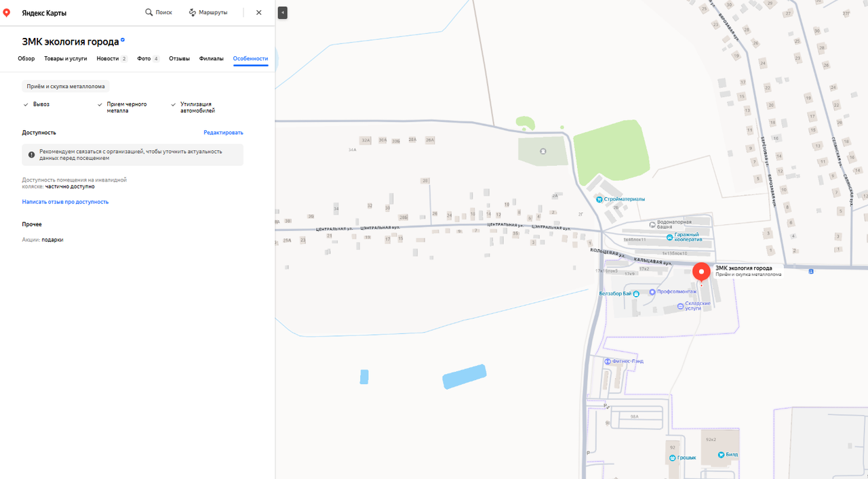Close the organization card panel
Screen dimensions: 868x479
pyautogui.click(x=259, y=12)
